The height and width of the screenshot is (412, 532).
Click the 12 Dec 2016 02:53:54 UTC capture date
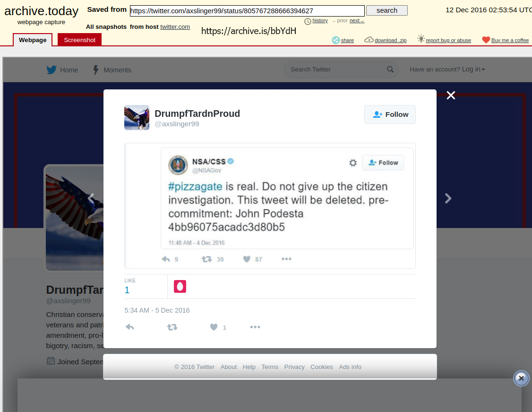point(489,10)
